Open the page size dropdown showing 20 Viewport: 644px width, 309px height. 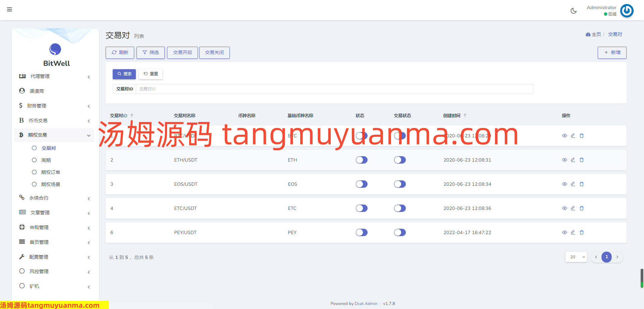click(x=576, y=257)
